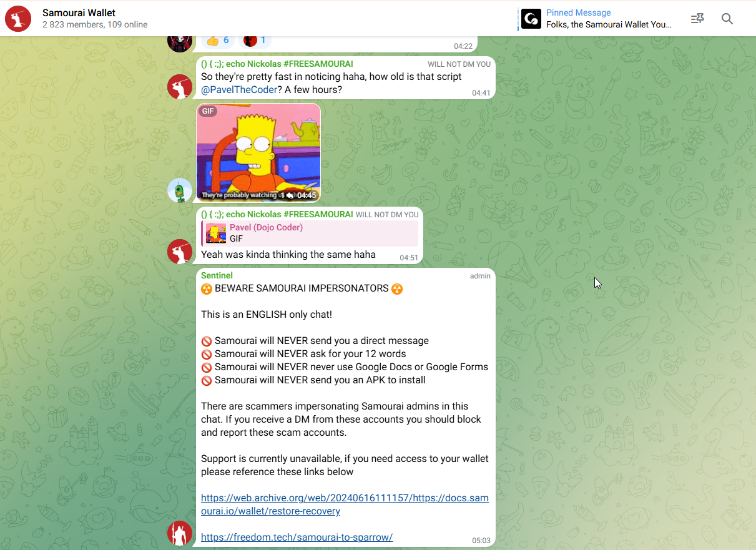Click the quoted GIF mini thumbnail
This screenshot has width=756, height=550.
(216, 233)
